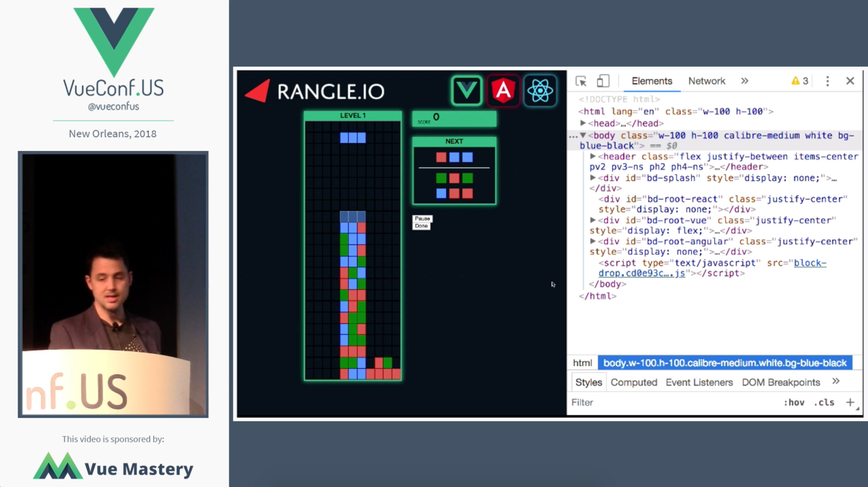Click the falling blue block piece
868x487 pixels.
coord(353,137)
